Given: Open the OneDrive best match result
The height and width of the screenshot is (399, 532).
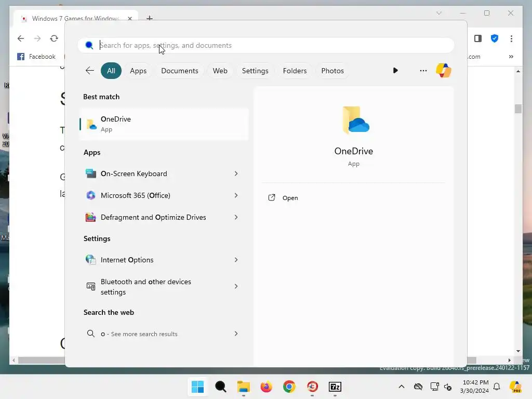Looking at the screenshot, I should 164,124.
